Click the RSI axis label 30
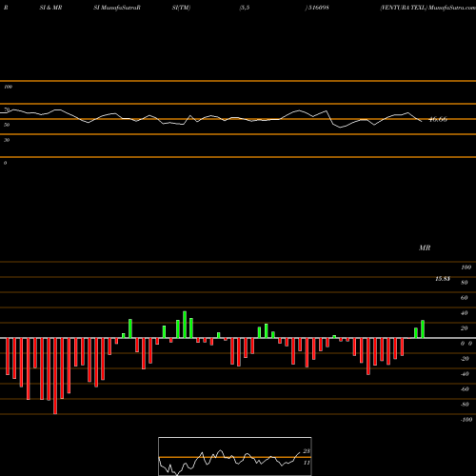This screenshot has height=476, width=476. 7,140
